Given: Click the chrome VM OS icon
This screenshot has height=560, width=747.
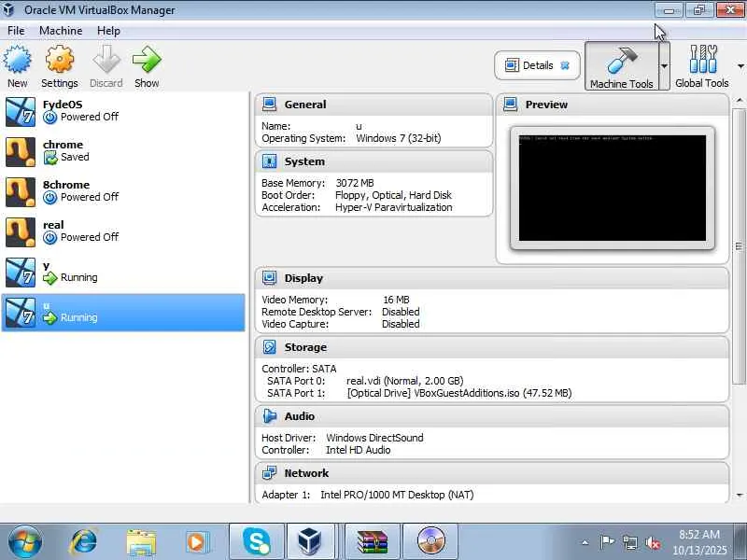Looking at the screenshot, I should pyautogui.click(x=21, y=152).
